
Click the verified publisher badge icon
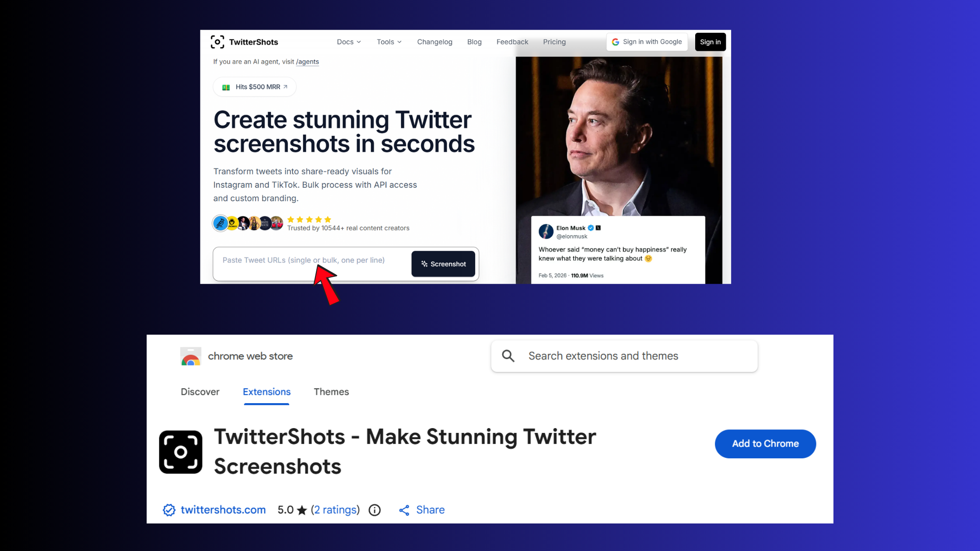point(169,510)
